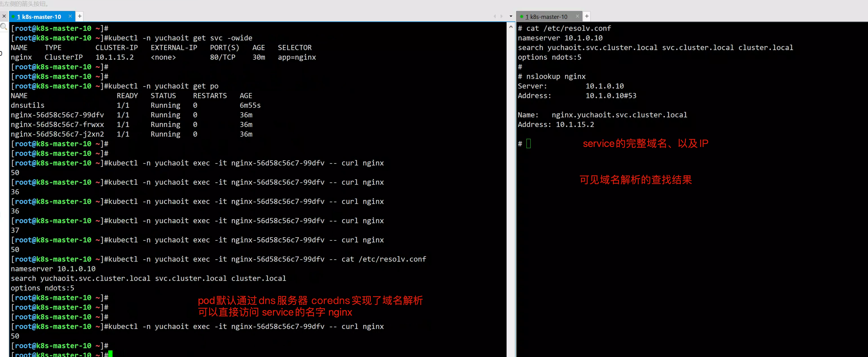Screen dimensions: 868x357
Task: Close left k8s-master-10 tab
Action: coord(70,16)
